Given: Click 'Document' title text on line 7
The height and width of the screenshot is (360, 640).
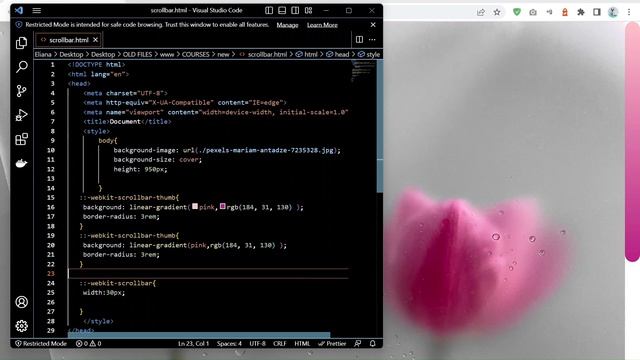Looking at the screenshot, I should click(x=125, y=122).
